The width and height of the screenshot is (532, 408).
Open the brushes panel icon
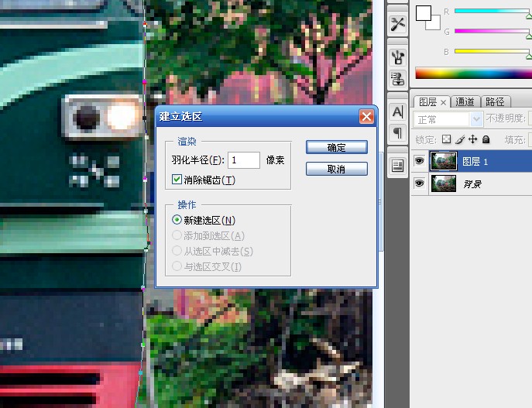pyautogui.click(x=397, y=57)
